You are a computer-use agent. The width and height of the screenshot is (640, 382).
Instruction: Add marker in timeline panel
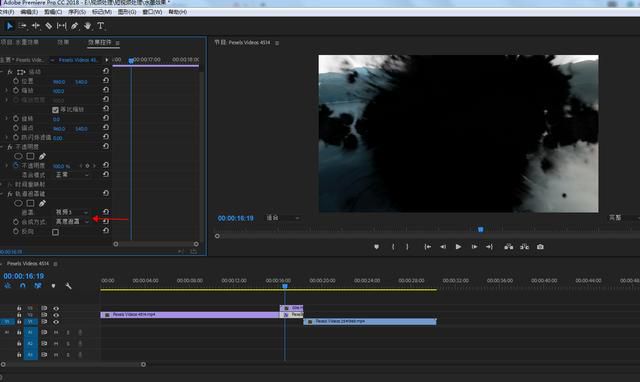click(53, 286)
